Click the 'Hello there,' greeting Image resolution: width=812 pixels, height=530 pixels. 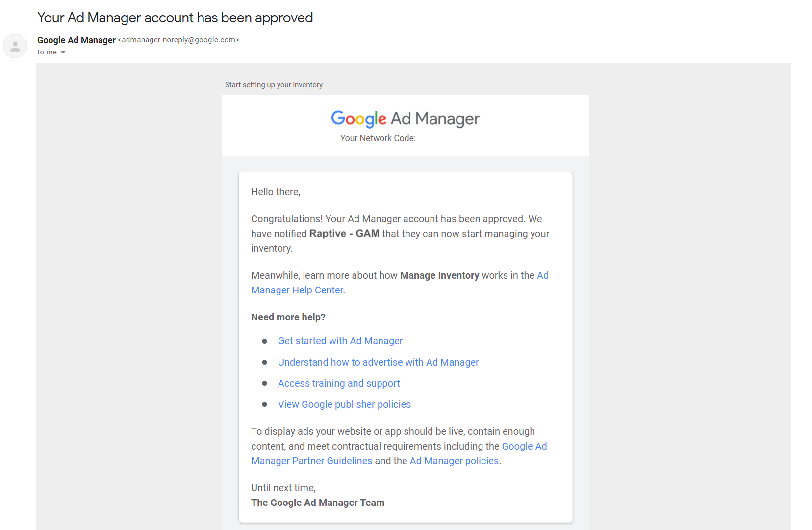pyautogui.click(x=276, y=192)
